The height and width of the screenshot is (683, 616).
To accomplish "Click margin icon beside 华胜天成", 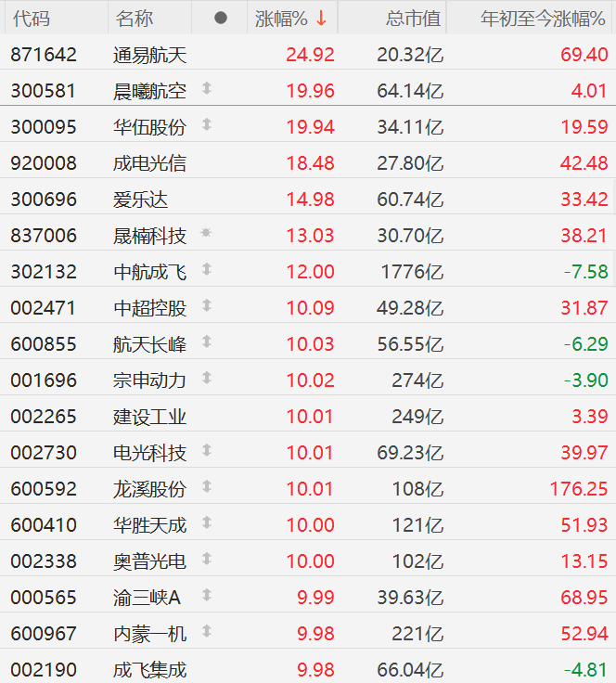I will click(207, 522).
